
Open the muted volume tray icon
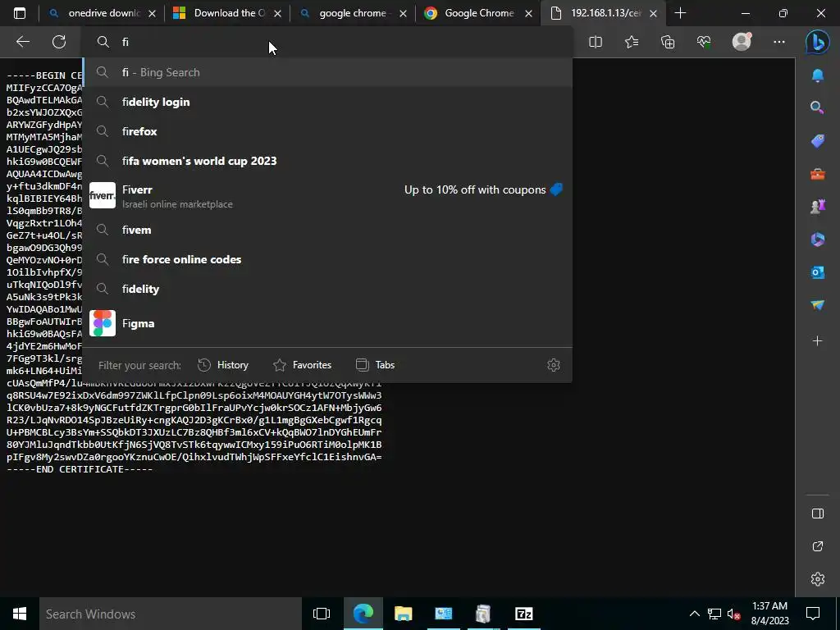click(x=734, y=614)
